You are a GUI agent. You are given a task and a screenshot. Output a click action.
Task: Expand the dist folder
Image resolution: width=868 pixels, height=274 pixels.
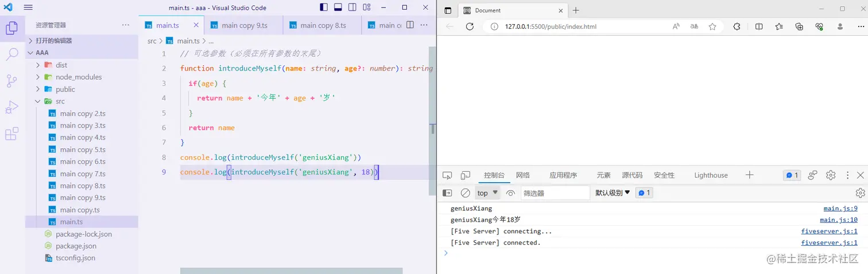[x=82, y=65]
